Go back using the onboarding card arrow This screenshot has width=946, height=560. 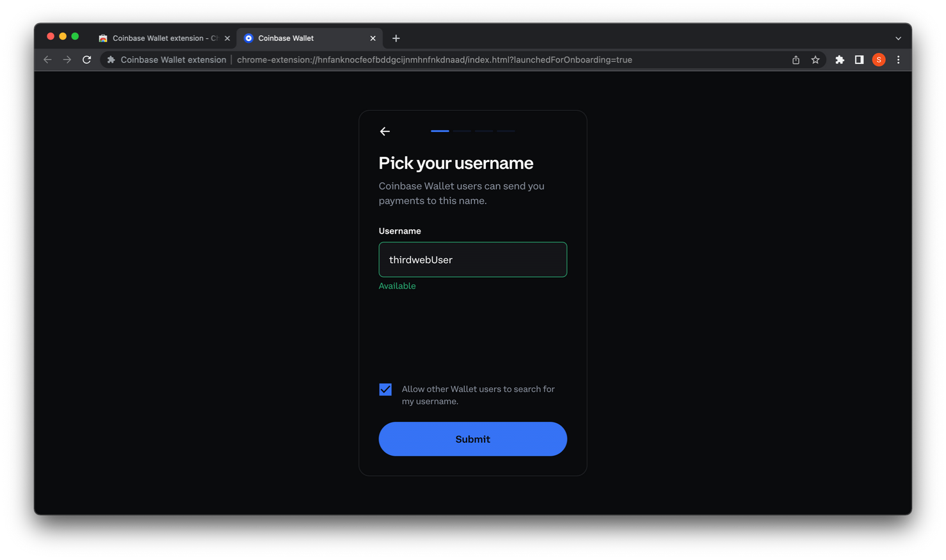[x=385, y=131]
